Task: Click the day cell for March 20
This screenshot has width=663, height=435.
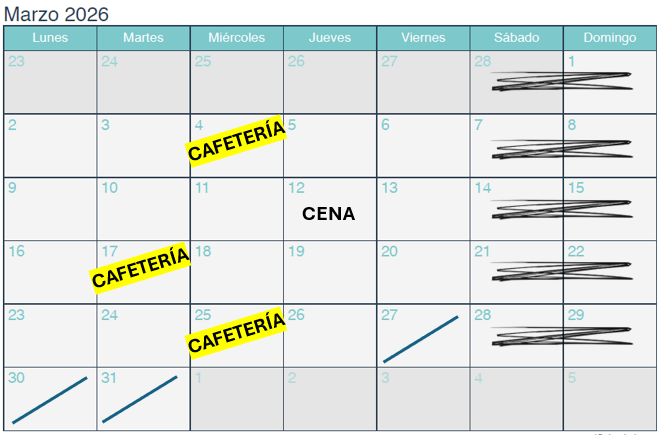Action: pyautogui.click(x=423, y=280)
